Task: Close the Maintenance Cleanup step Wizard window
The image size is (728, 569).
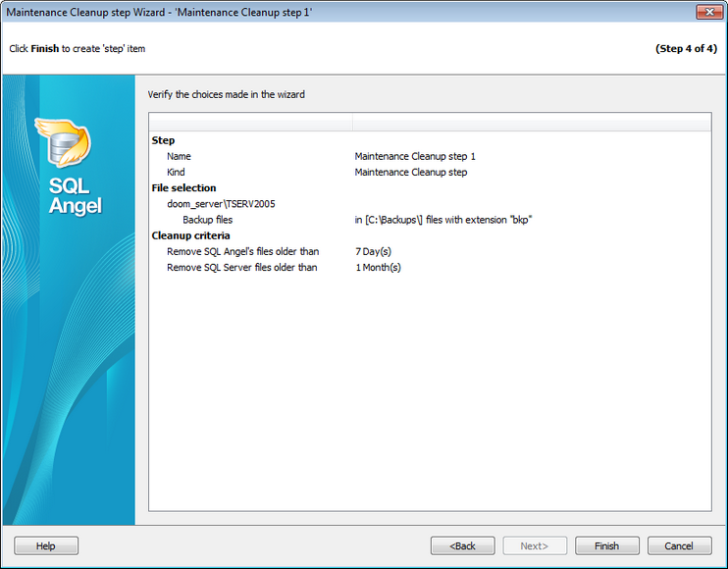Action: tap(709, 12)
